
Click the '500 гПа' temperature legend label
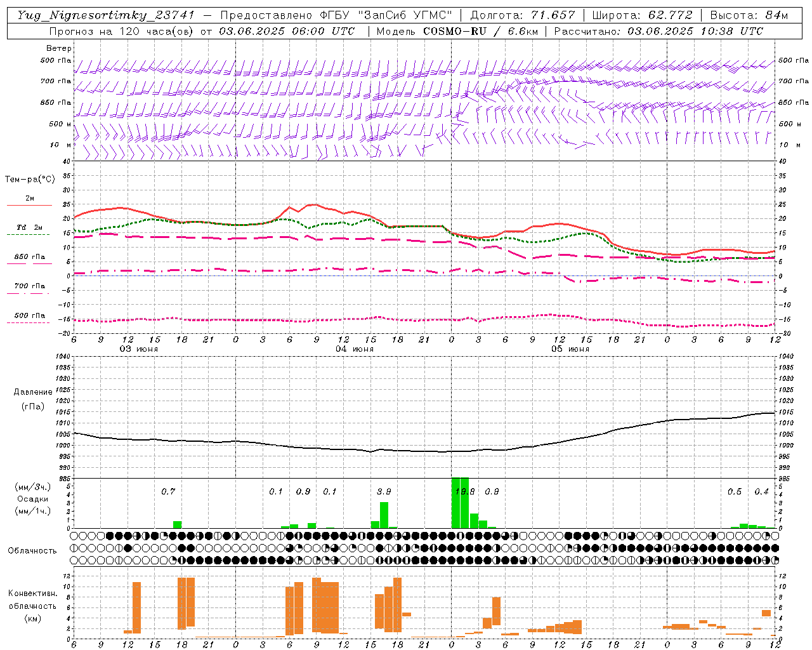click(x=30, y=315)
